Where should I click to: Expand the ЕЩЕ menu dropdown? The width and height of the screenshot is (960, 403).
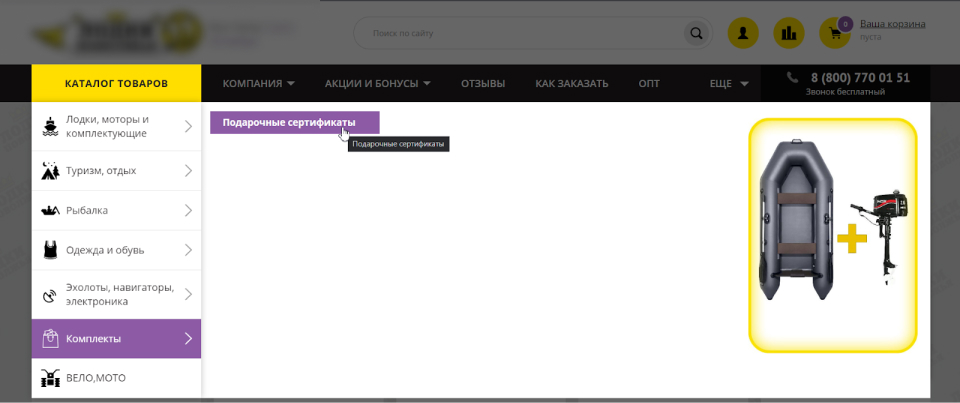coord(728,83)
